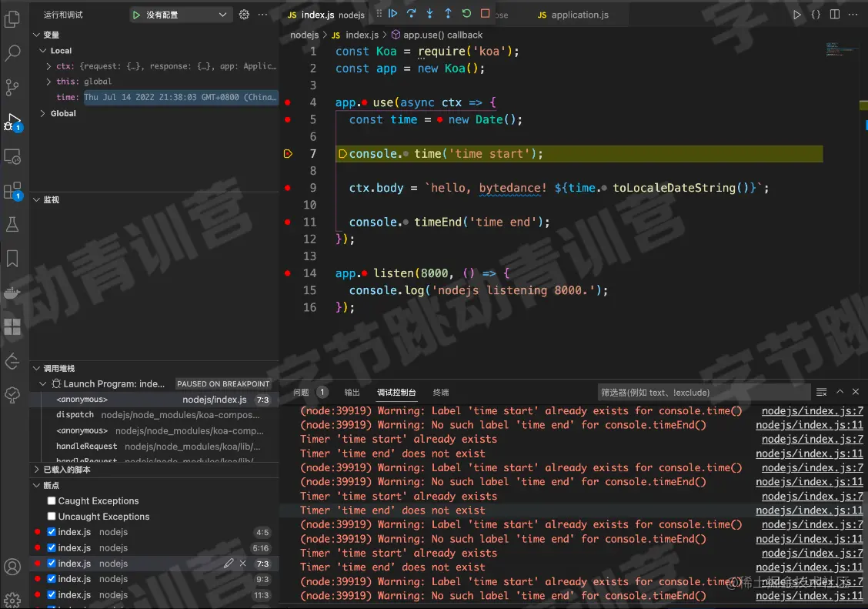The height and width of the screenshot is (609, 868).
Task: Collapse the 调用堆栈 call stack section
Action: [36, 369]
